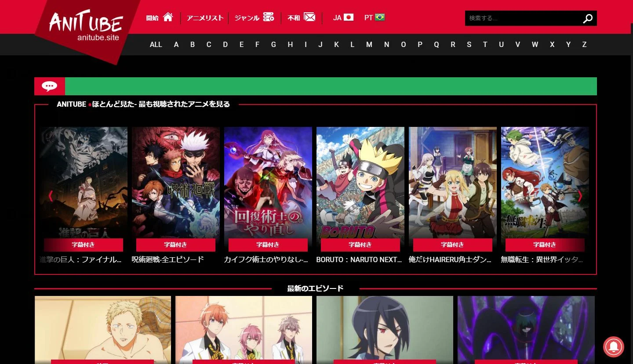This screenshot has width=633, height=364.
Task: Filter anime by letter K
Action: 336,44
